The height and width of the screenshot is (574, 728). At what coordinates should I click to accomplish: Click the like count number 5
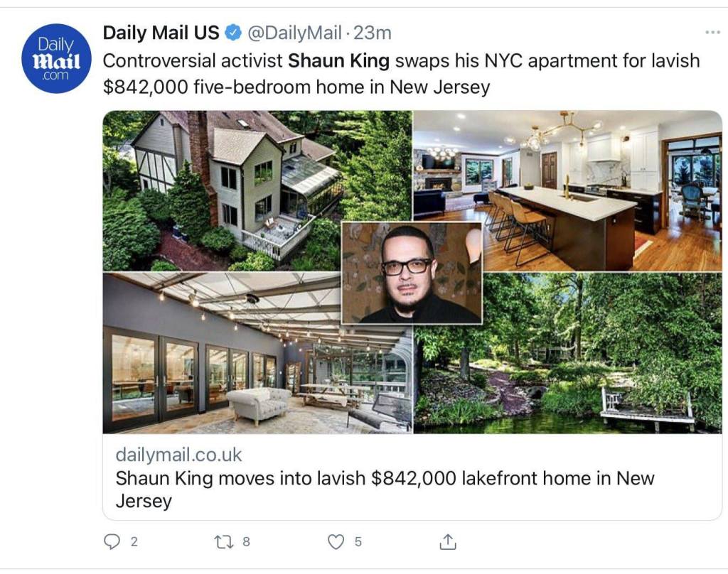[358, 542]
